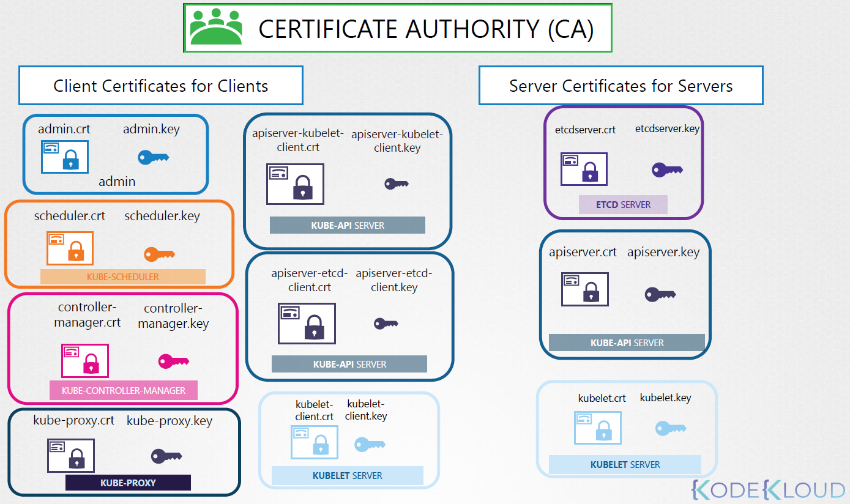Click the apiserver-kubelet-client.key key icon
This screenshot has height=504, width=850.
[x=397, y=183]
